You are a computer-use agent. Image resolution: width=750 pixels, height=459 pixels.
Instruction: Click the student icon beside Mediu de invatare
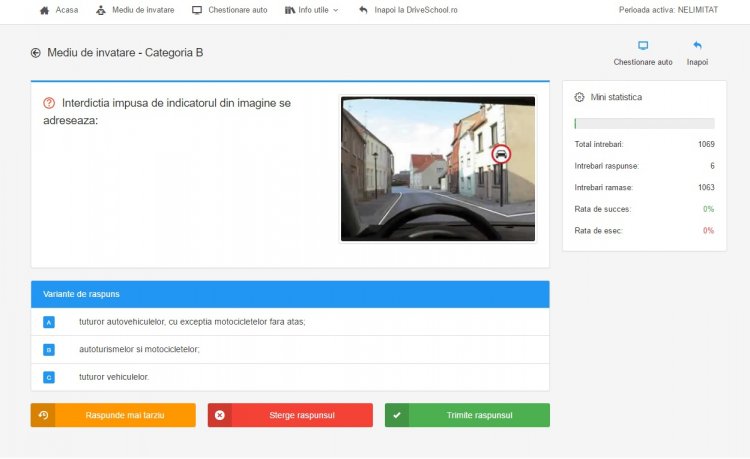pos(101,10)
